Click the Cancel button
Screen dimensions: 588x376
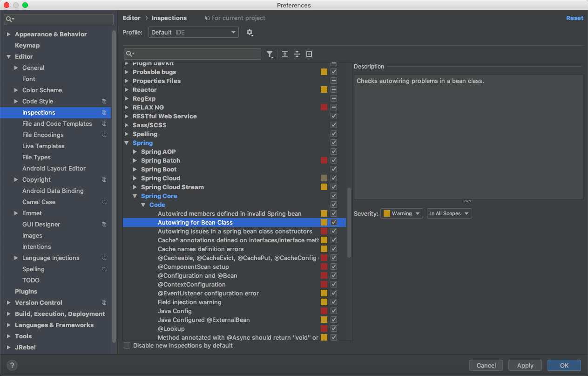(486, 366)
